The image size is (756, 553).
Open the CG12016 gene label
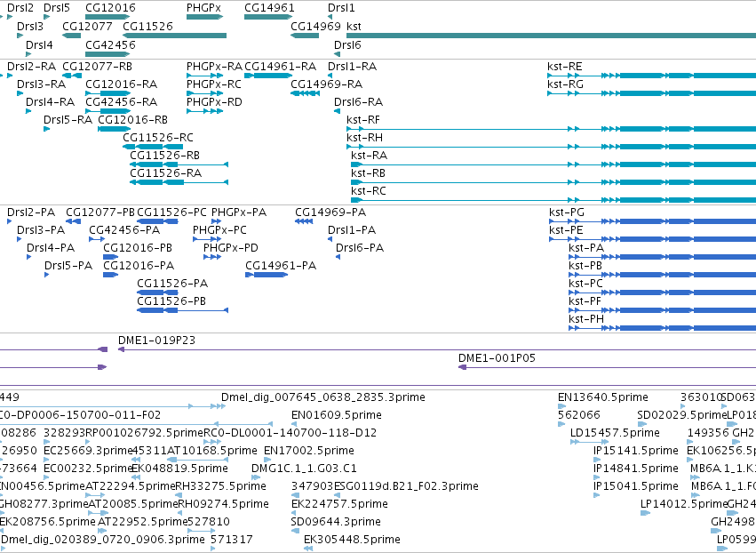(110, 8)
